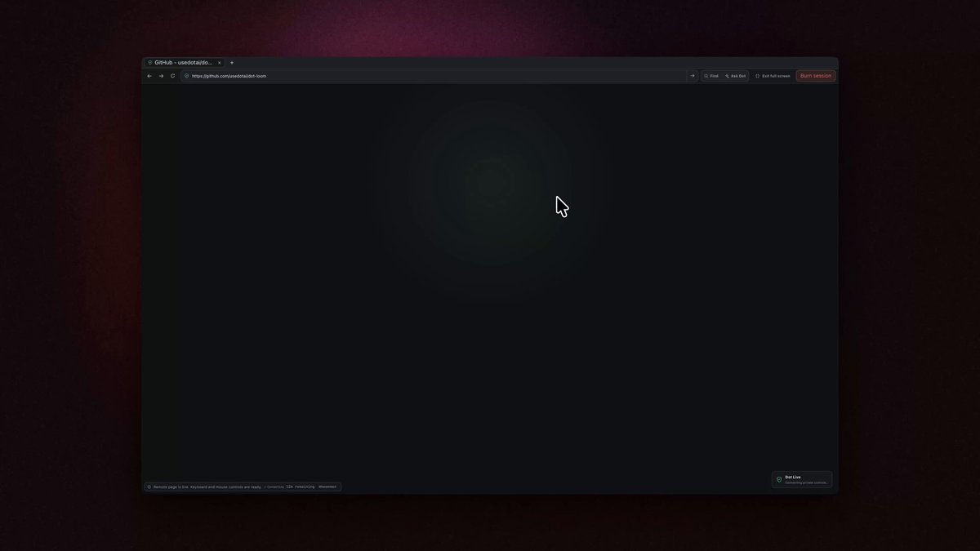The image size is (980, 551).
Task: Open the Find button
Action: [x=711, y=76]
